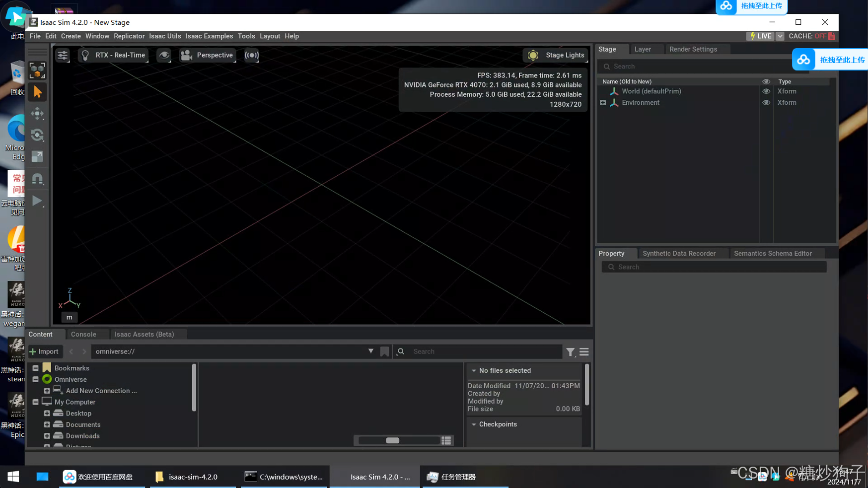
Task: Start simulation with the Play button
Action: (x=37, y=201)
